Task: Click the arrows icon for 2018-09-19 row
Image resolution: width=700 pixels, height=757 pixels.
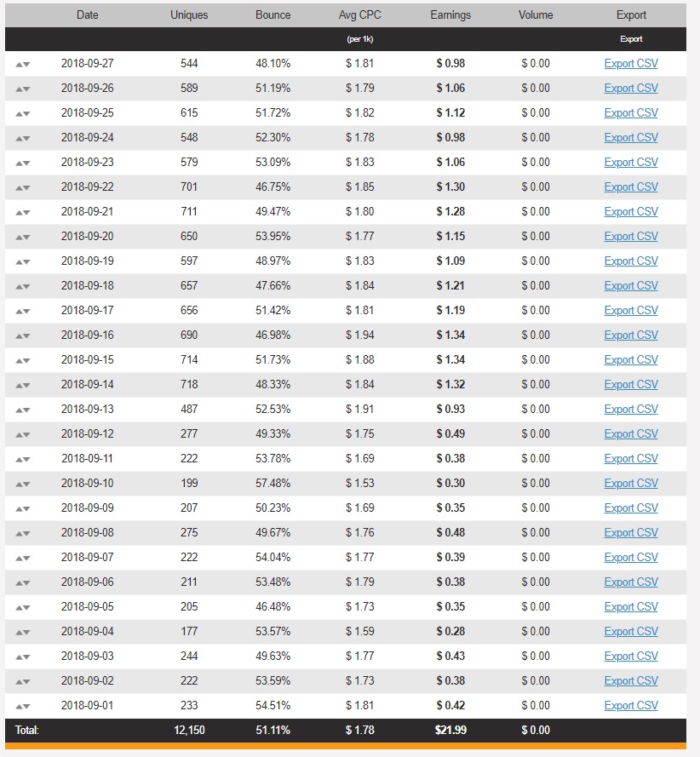Action: pyautogui.click(x=23, y=261)
